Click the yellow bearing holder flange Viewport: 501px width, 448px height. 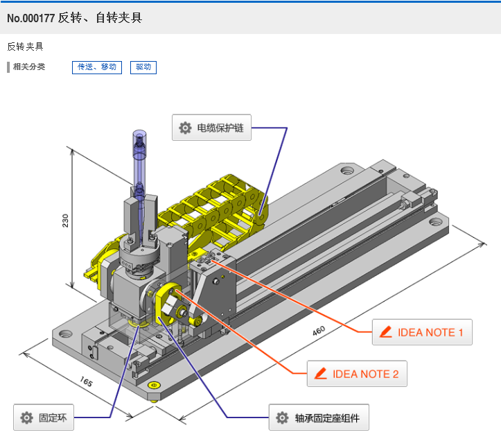(x=168, y=304)
